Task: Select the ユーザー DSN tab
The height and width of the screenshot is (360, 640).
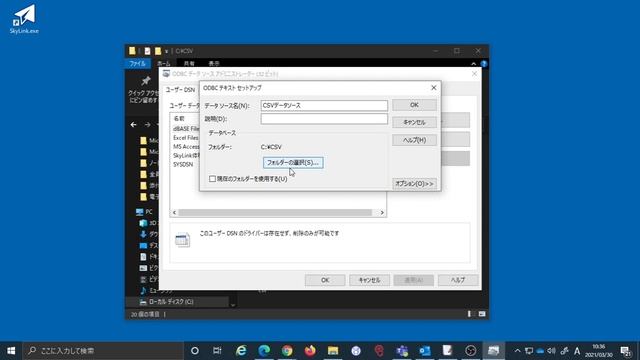Action: (180, 90)
